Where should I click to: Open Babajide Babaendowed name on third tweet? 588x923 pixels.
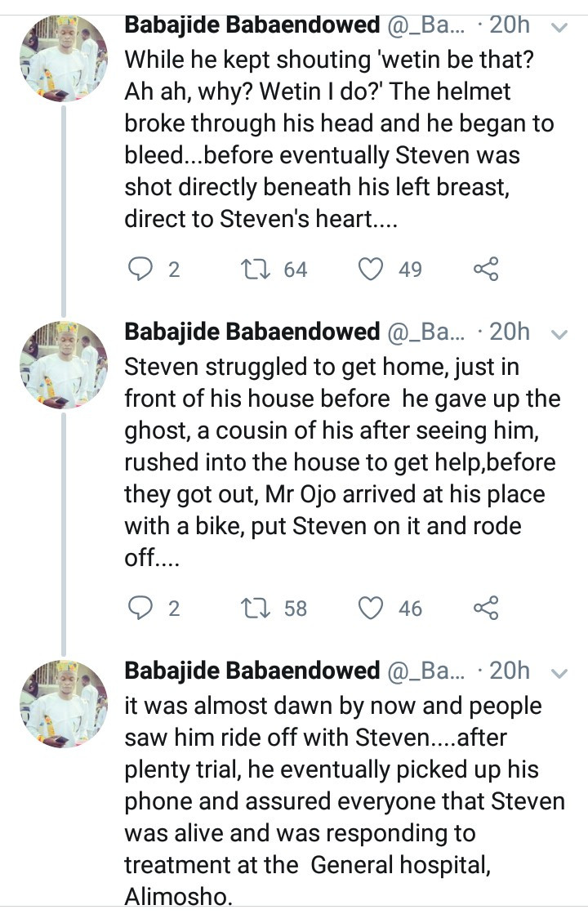(x=252, y=671)
